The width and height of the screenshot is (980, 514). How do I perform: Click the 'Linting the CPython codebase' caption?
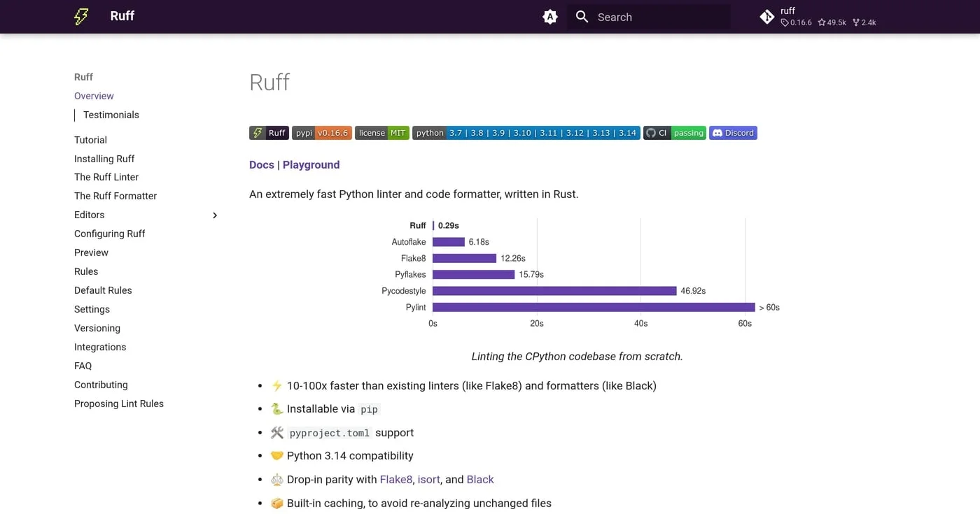point(577,357)
